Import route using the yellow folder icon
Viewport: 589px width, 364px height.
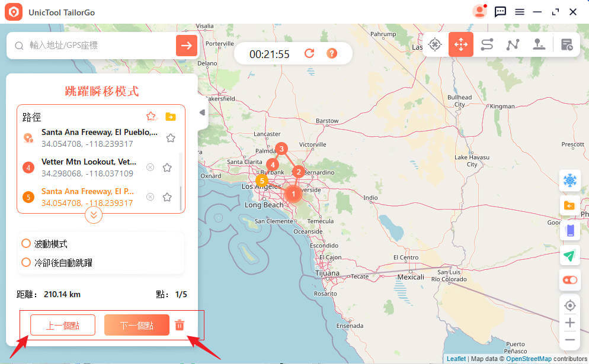tap(171, 117)
